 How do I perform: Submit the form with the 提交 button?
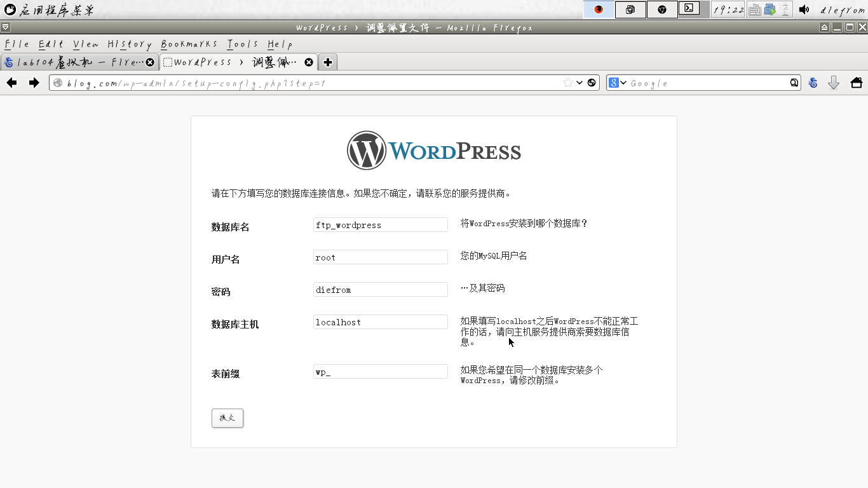coord(227,417)
